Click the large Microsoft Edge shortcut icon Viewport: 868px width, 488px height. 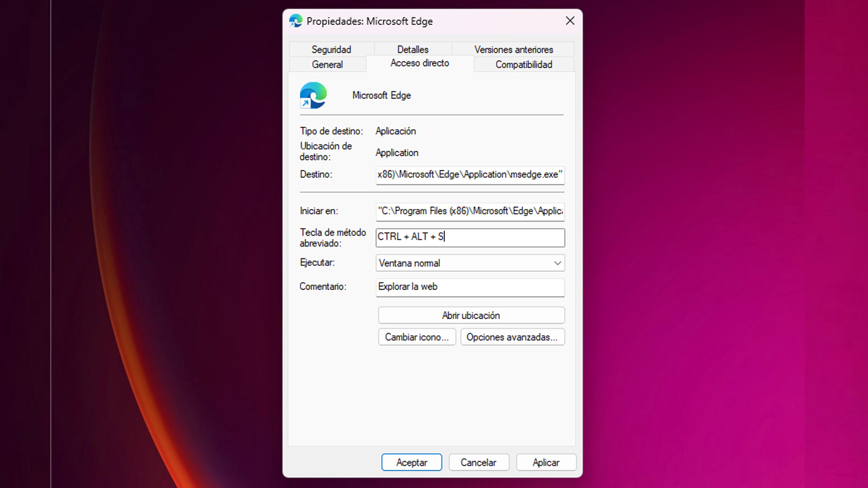click(313, 95)
